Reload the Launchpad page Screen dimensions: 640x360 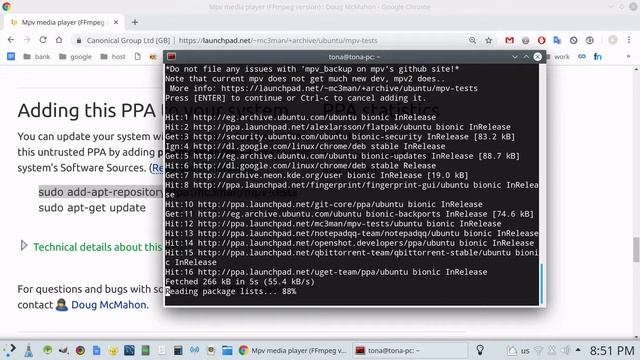click(x=43, y=40)
